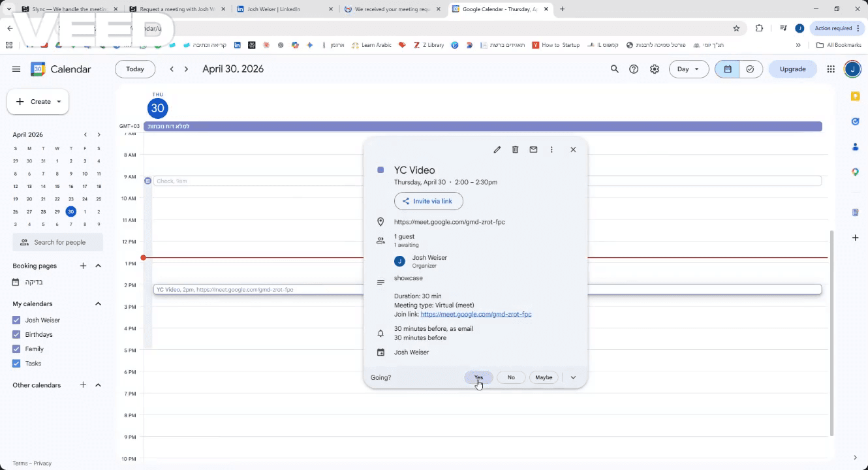Open the event options three-dot menu
The height and width of the screenshot is (470, 868).
(551, 149)
